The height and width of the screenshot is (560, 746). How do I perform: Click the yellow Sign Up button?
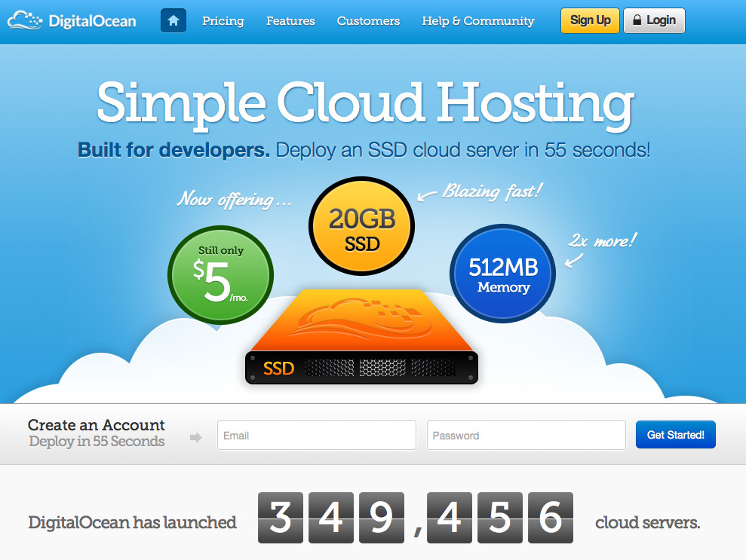590,20
